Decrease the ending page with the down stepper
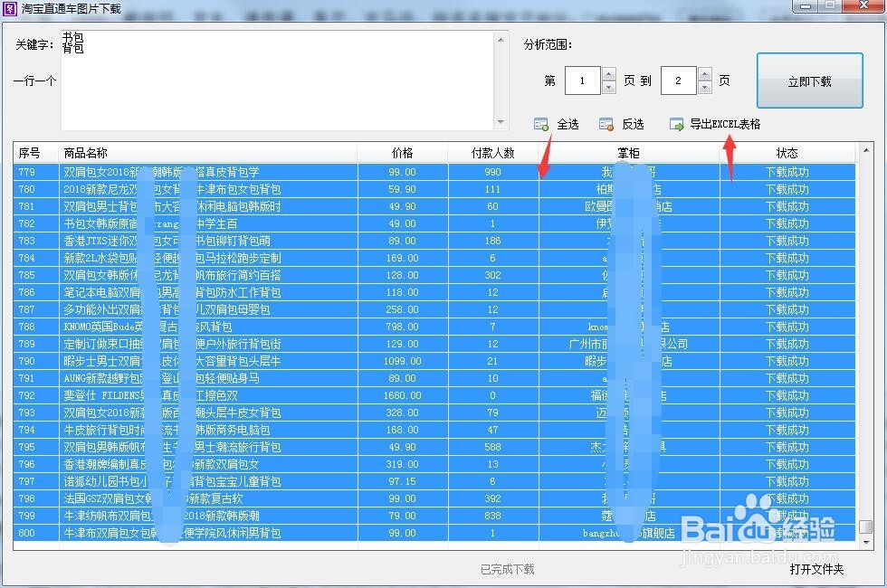This screenshot has width=887, height=588. [x=707, y=86]
